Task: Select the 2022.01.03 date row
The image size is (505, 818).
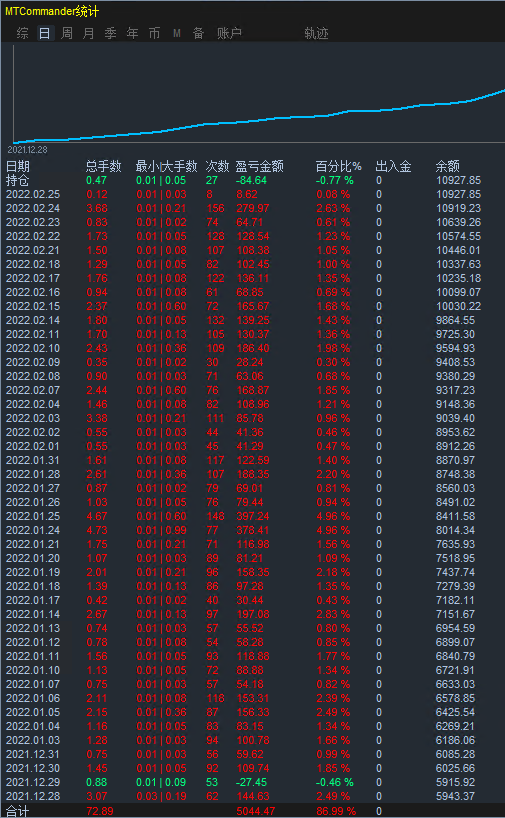Action: click(x=33, y=740)
